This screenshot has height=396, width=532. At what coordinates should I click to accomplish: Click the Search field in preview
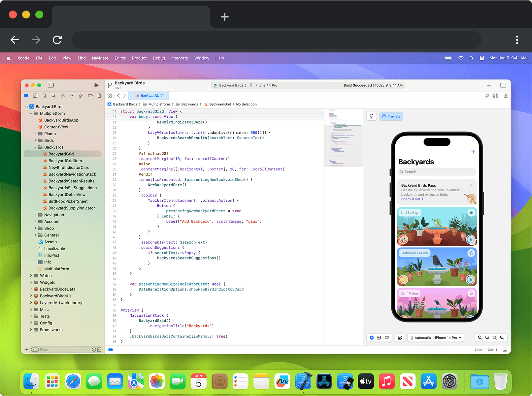tap(437, 172)
